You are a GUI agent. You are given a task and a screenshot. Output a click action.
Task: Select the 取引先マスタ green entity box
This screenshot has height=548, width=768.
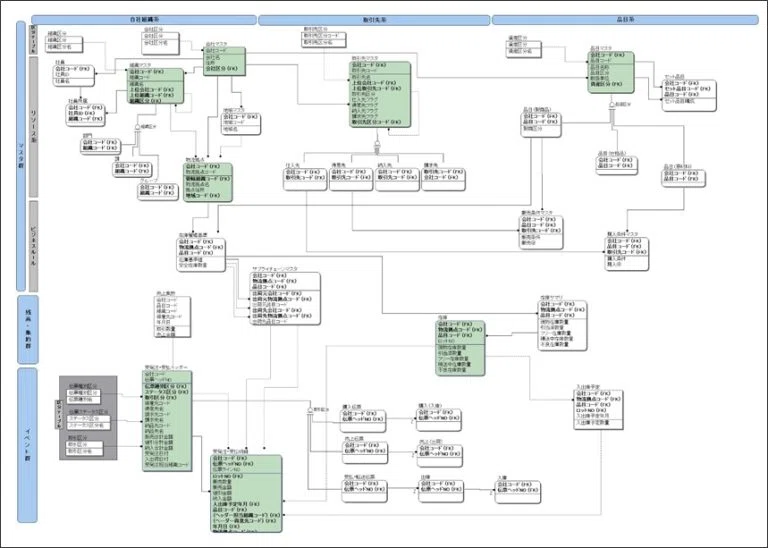click(380, 94)
